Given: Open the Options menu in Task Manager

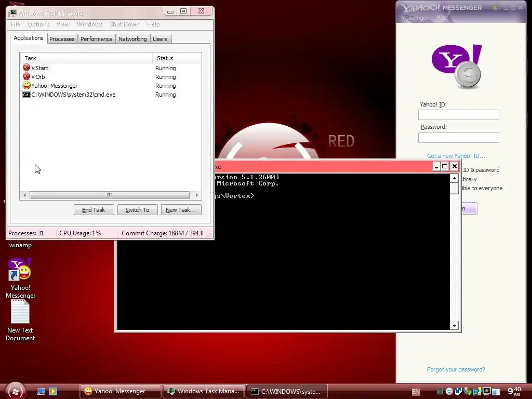Looking at the screenshot, I should (x=38, y=24).
